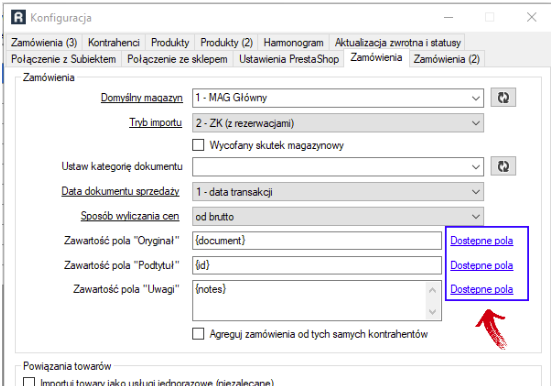
Task: Expand the Tryb importu combo box
Action: [x=338, y=123]
